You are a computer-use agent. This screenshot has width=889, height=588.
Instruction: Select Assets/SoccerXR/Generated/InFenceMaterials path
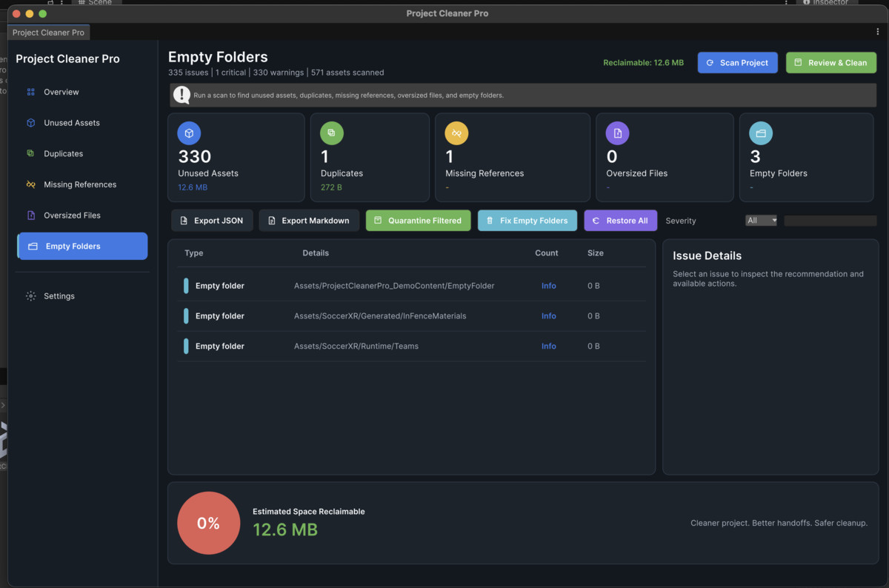point(380,316)
